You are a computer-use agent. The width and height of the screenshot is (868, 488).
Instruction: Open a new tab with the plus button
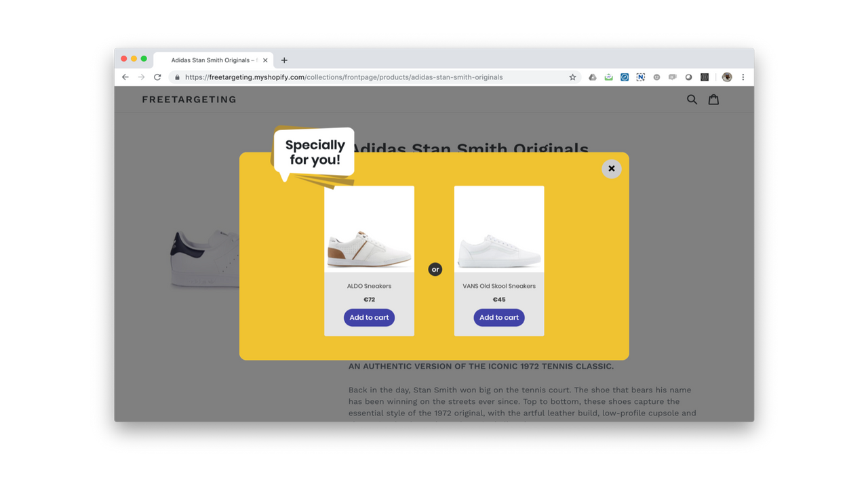pos(283,60)
